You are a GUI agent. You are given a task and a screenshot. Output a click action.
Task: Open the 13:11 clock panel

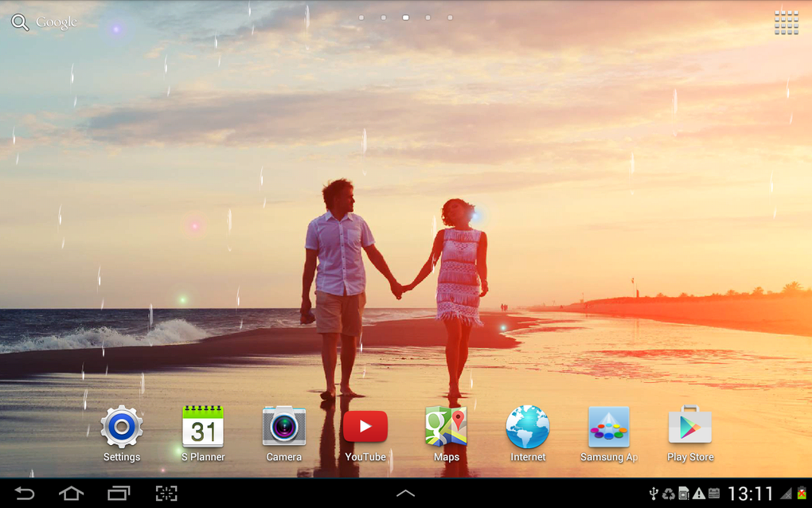click(751, 494)
